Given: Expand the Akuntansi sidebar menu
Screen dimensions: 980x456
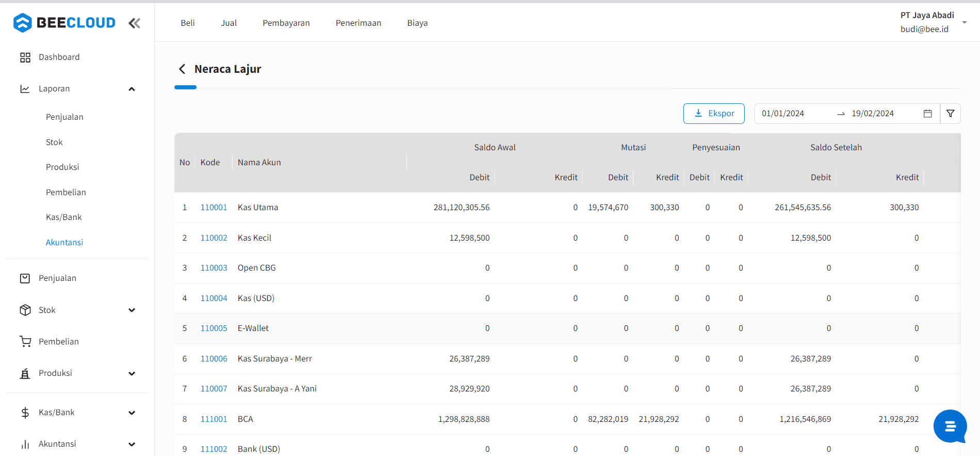Looking at the screenshot, I should [x=132, y=444].
